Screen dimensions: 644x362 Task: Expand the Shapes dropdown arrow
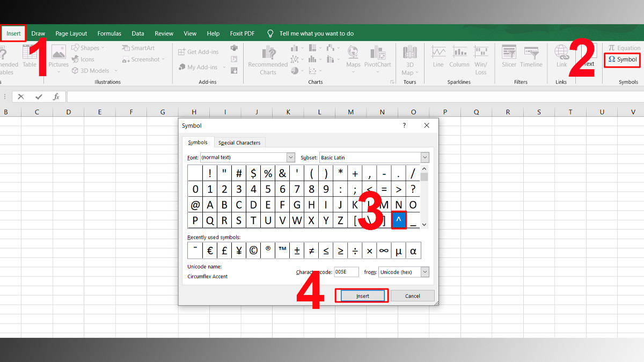click(103, 48)
